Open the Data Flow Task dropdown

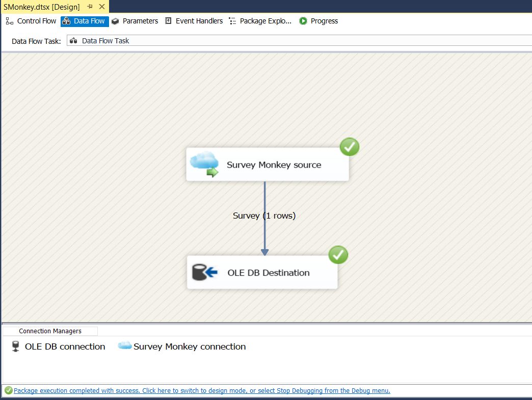click(299, 41)
